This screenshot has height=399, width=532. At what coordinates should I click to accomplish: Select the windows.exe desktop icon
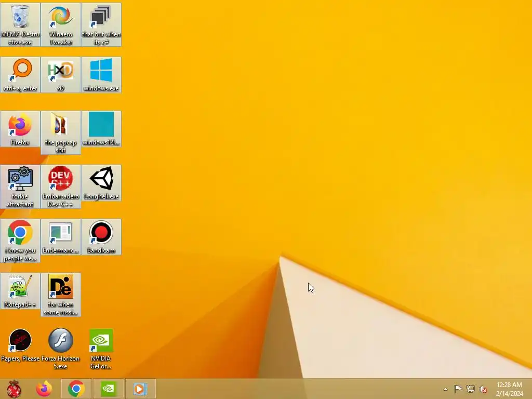point(101,75)
